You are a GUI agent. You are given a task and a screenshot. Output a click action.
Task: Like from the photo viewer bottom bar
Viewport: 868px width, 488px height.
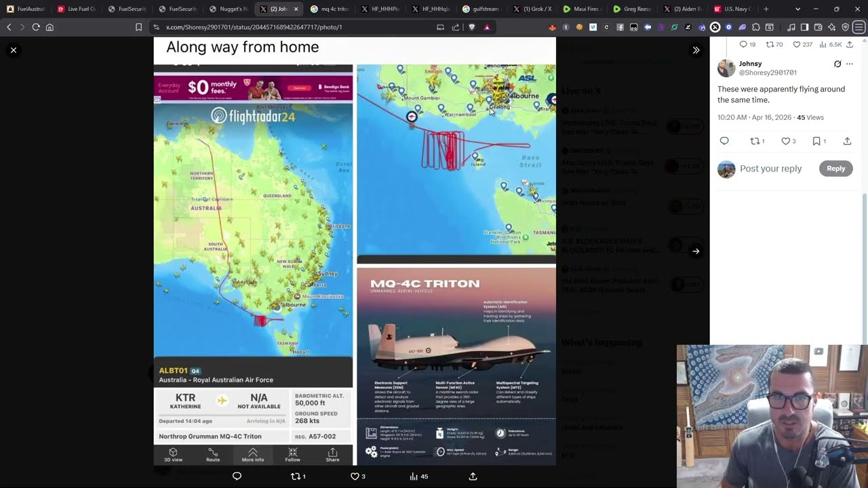(x=357, y=476)
